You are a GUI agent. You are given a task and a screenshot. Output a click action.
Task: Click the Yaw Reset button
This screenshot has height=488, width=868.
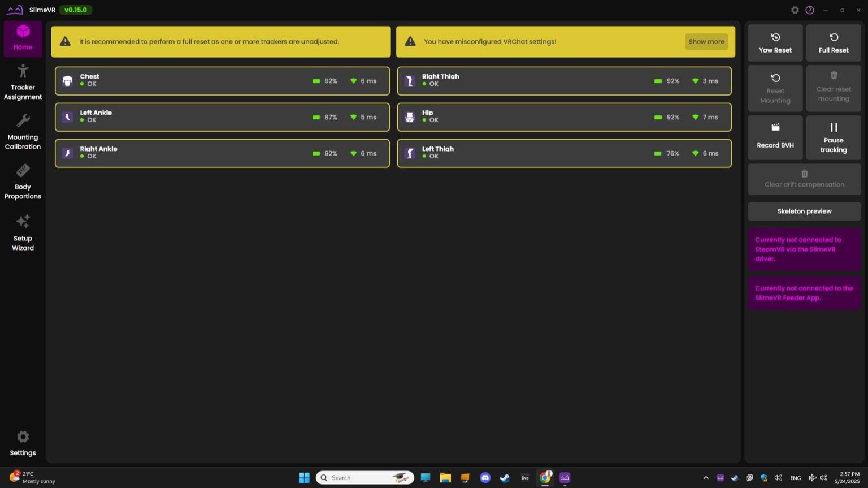775,43
